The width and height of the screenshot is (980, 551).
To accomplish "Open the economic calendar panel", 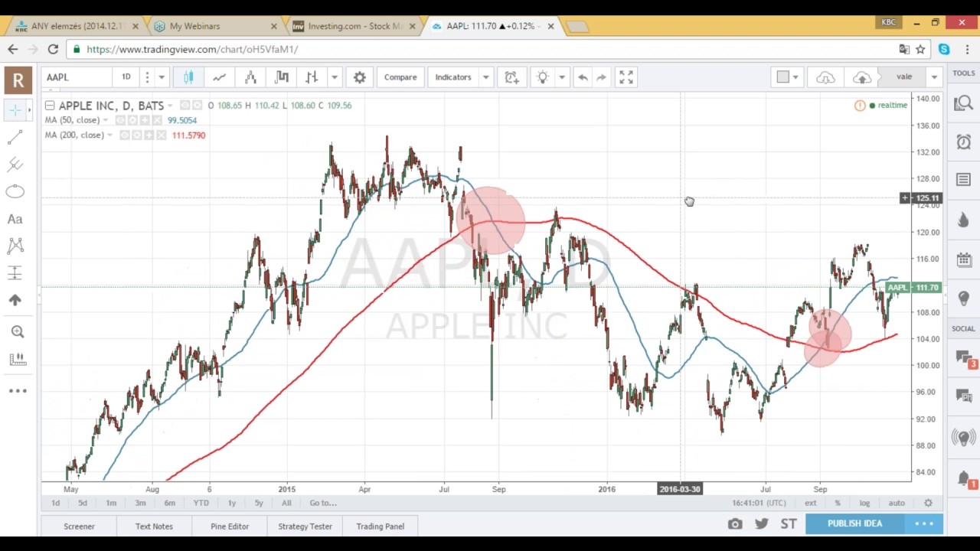I will pos(963,259).
